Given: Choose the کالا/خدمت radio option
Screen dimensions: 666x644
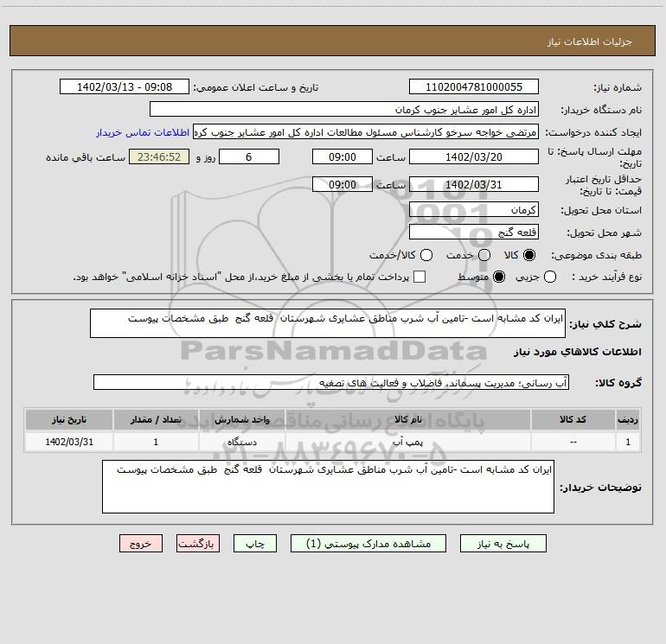Looking at the screenshot, I should coord(426,255).
